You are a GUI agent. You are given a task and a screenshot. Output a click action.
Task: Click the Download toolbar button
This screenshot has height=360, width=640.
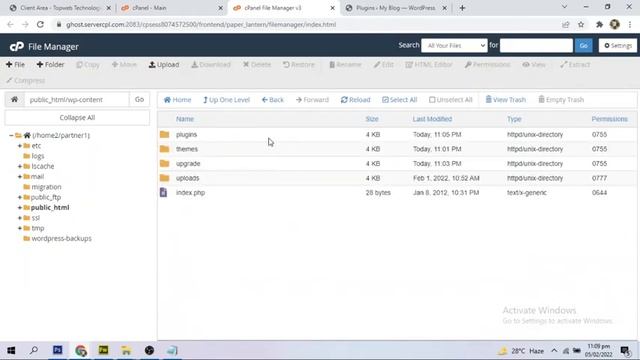[x=211, y=64]
